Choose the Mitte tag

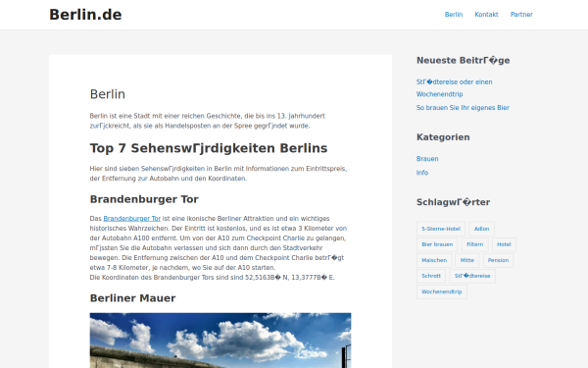point(466,260)
